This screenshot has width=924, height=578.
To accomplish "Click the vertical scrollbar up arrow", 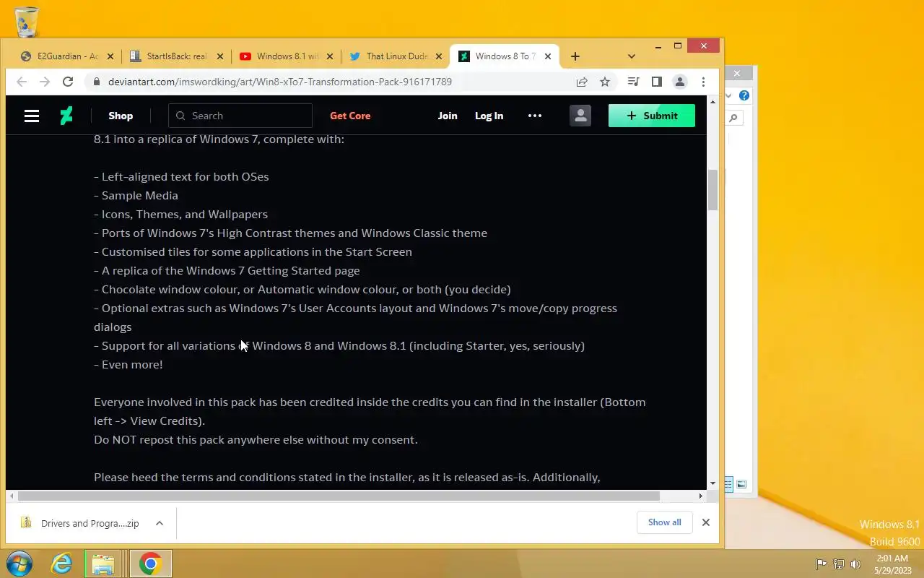I will (713, 103).
